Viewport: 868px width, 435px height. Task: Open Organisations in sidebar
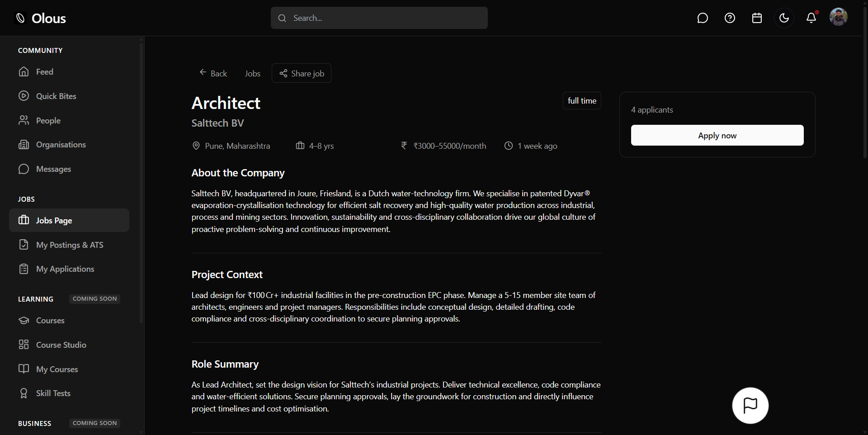69,145
